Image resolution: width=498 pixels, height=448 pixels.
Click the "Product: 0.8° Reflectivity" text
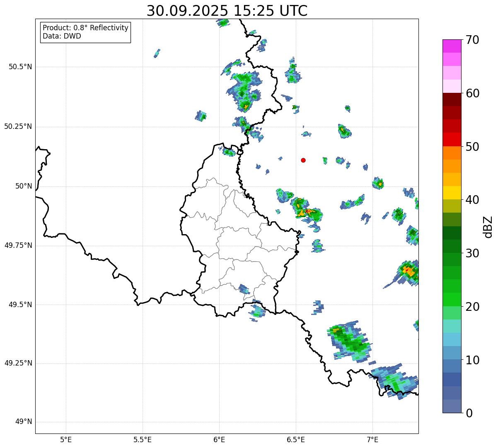coord(86,28)
